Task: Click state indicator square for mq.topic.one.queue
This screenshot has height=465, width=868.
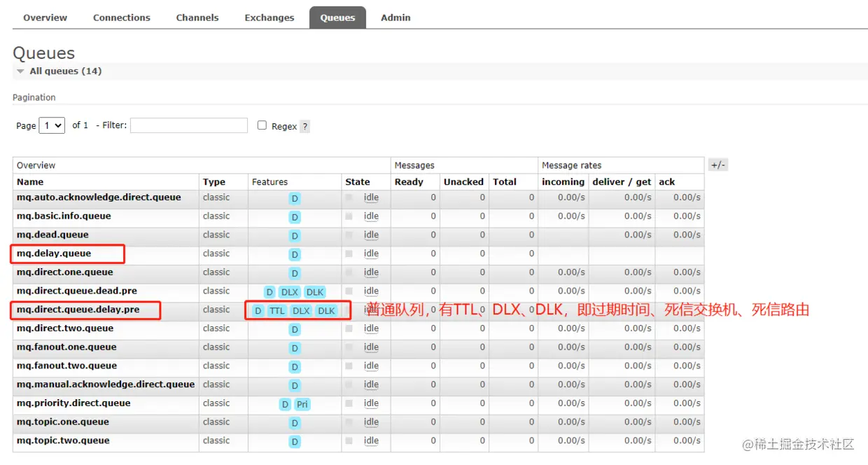Action: (349, 422)
